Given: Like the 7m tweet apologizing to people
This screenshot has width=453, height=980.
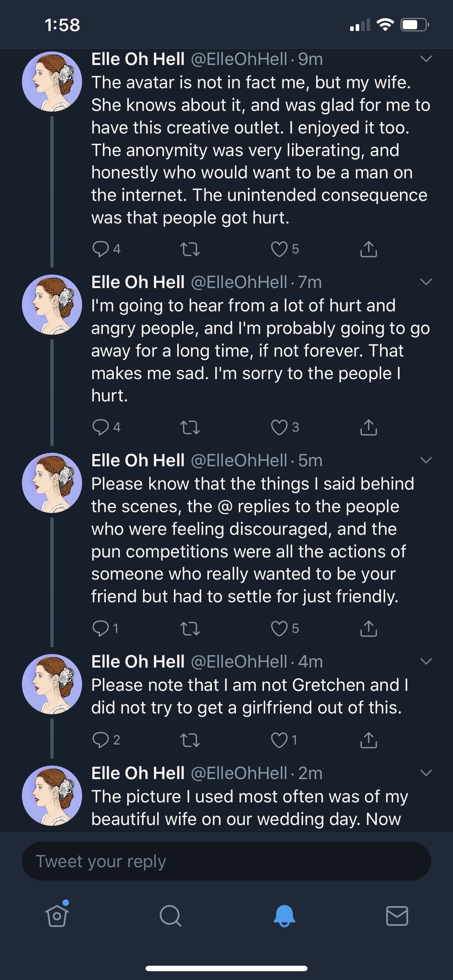Looking at the screenshot, I should (279, 427).
